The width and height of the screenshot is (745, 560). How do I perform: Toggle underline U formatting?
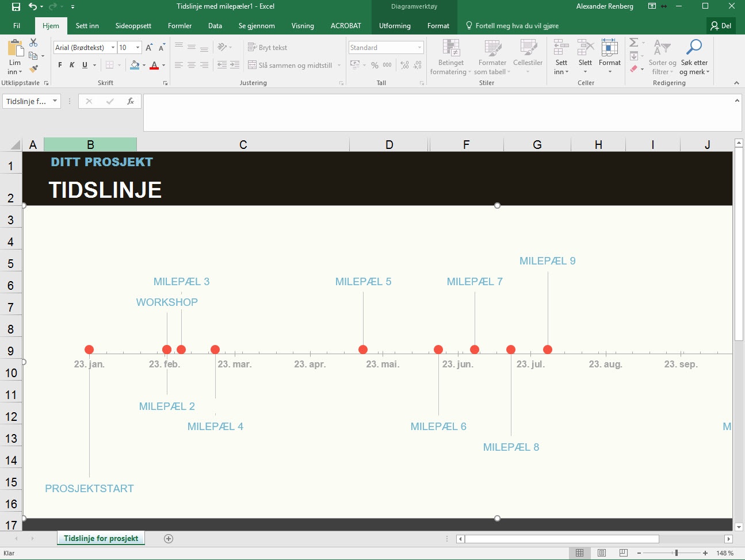[x=85, y=65]
